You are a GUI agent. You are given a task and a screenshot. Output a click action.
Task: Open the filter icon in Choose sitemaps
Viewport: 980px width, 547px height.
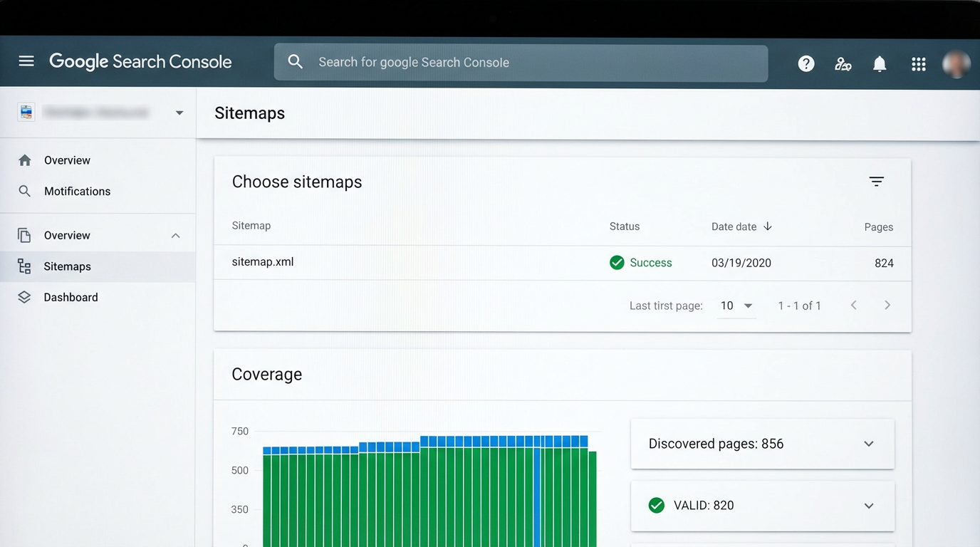(876, 182)
